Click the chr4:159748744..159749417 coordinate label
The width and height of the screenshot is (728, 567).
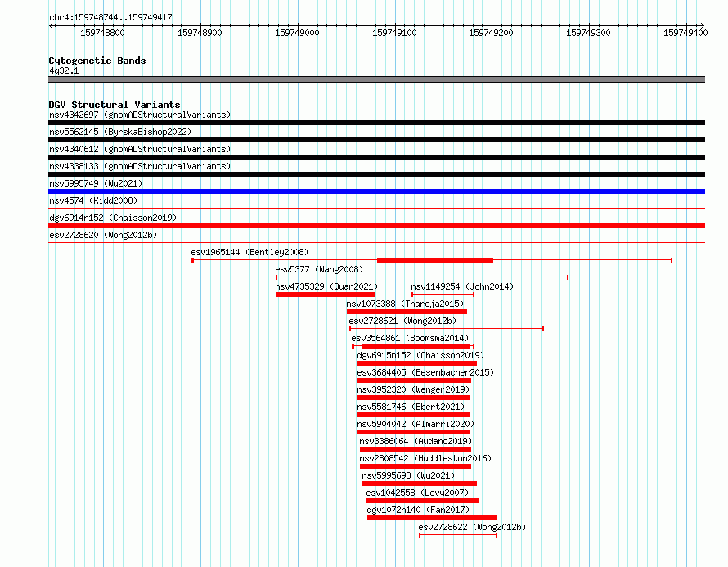tap(110, 17)
